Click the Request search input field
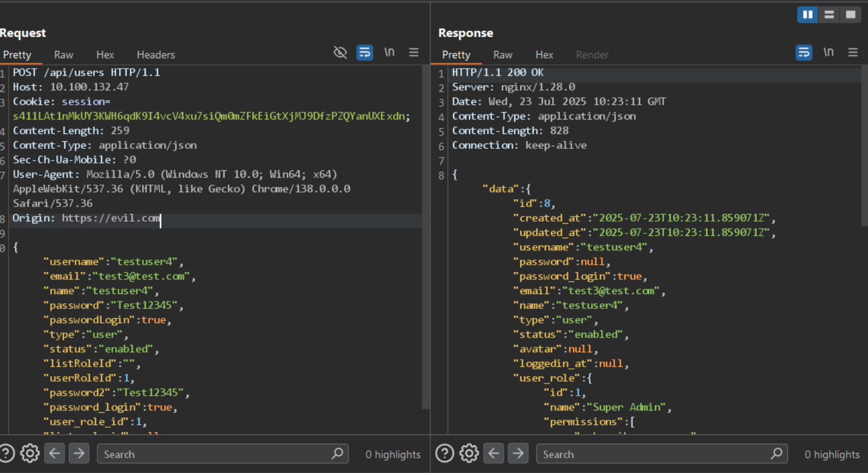 coord(214,454)
